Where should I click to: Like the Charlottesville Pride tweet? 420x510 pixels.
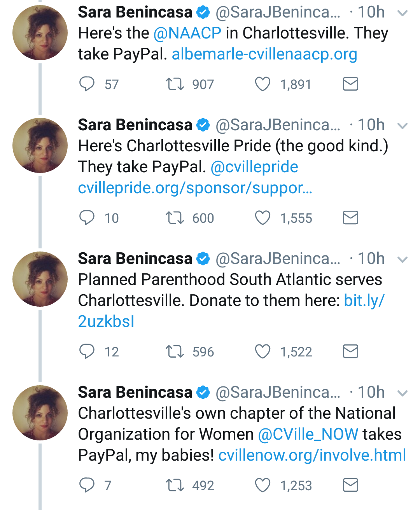click(x=262, y=218)
